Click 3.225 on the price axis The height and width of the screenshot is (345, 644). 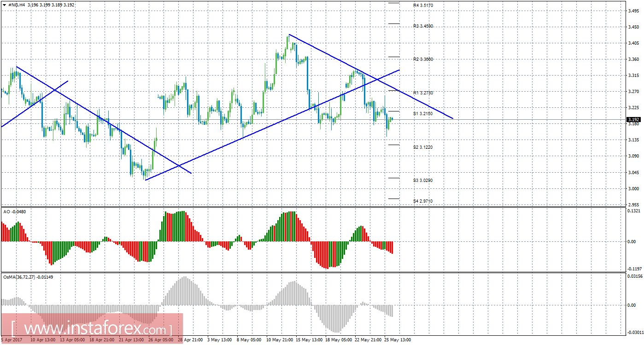633,108
